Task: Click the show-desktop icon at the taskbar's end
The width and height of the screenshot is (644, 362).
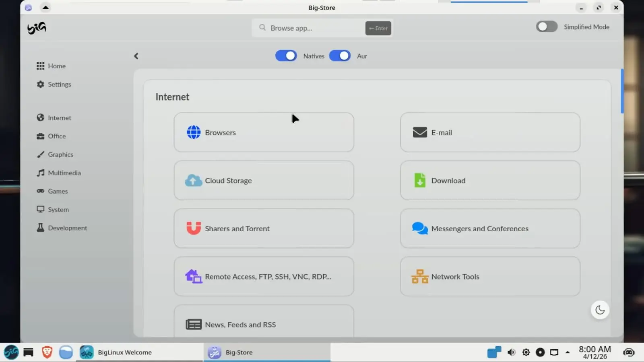Action: click(x=629, y=352)
